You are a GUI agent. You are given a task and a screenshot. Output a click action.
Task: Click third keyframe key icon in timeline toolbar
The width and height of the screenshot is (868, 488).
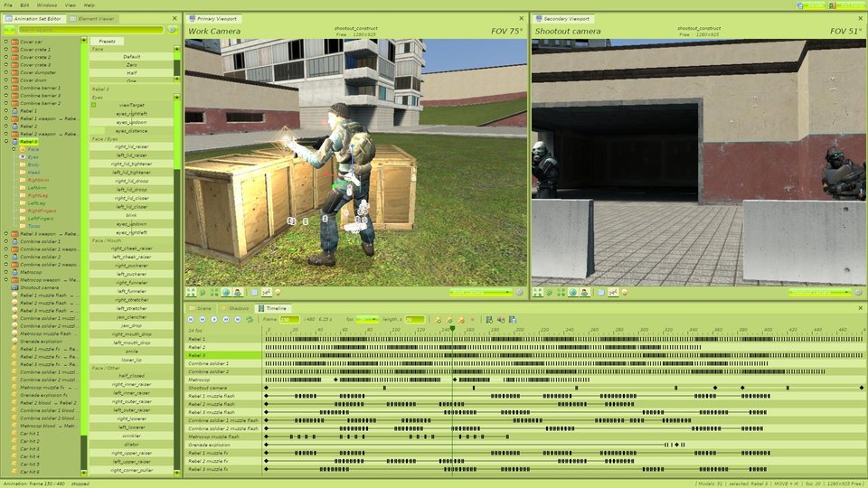[460, 319]
